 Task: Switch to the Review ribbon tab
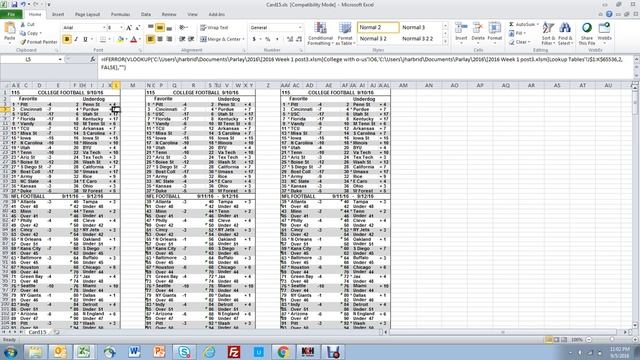pyautogui.click(x=169, y=14)
